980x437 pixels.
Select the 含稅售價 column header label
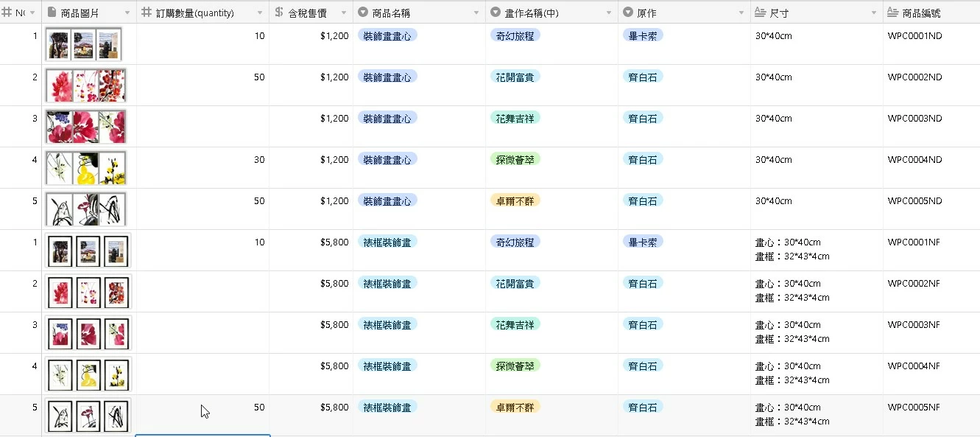click(x=308, y=13)
